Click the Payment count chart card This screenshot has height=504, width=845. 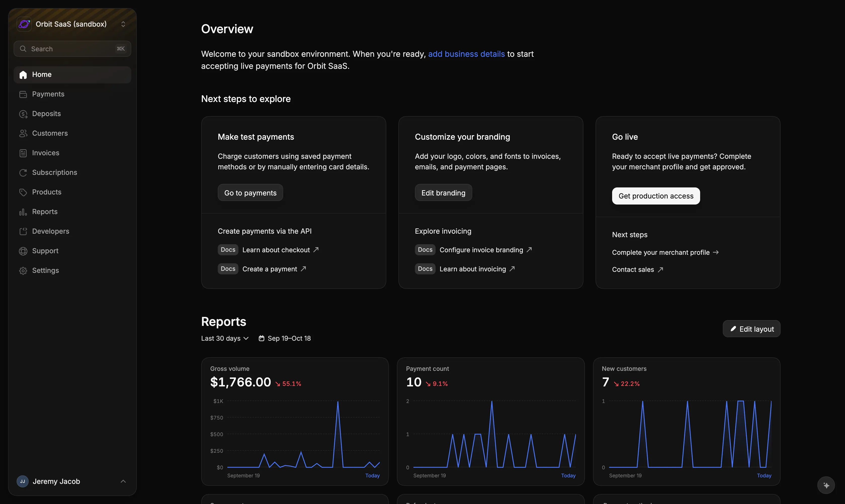(x=490, y=422)
